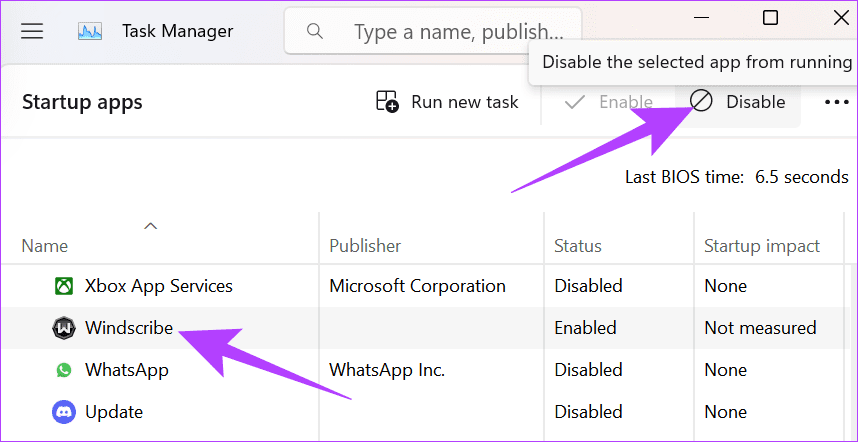Click the Discord Update icon
The image size is (858, 443).
click(x=63, y=412)
